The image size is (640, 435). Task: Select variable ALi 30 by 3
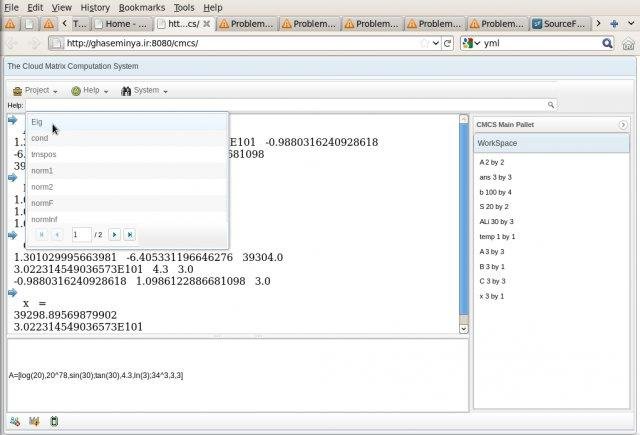pos(496,222)
